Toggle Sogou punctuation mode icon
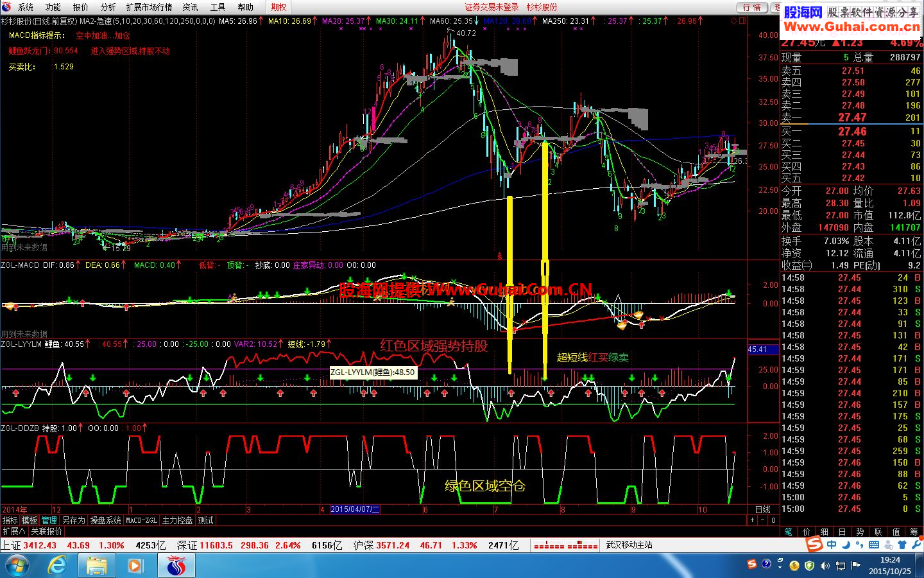This screenshot has height=578, width=924. (859, 545)
